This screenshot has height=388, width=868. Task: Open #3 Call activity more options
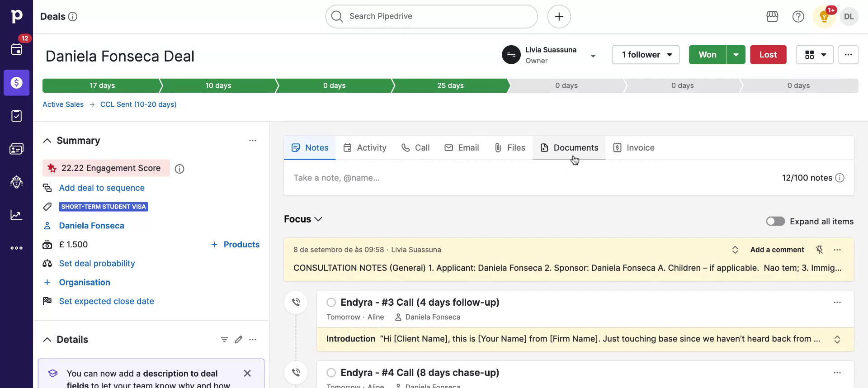click(837, 303)
